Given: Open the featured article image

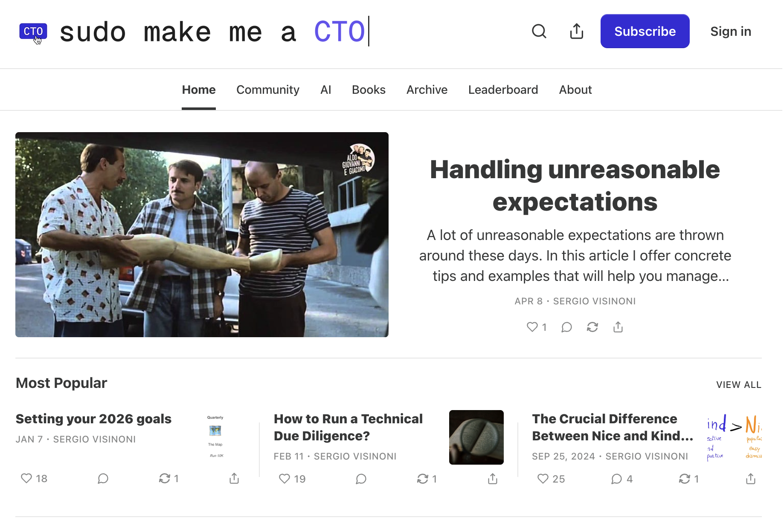Looking at the screenshot, I should coord(202,234).
